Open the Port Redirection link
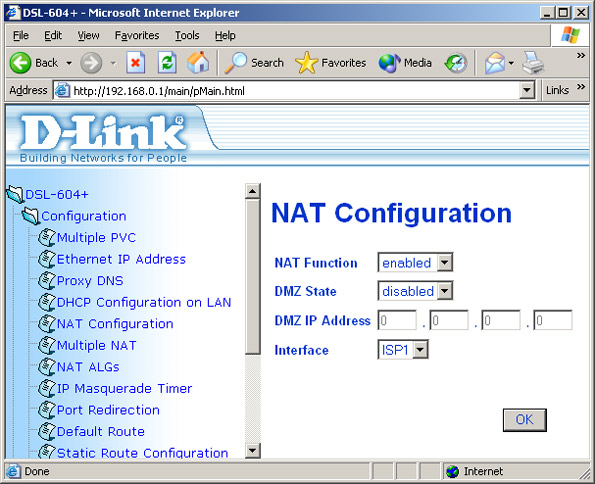Screen dimensions: 595x484 [108, 410]
